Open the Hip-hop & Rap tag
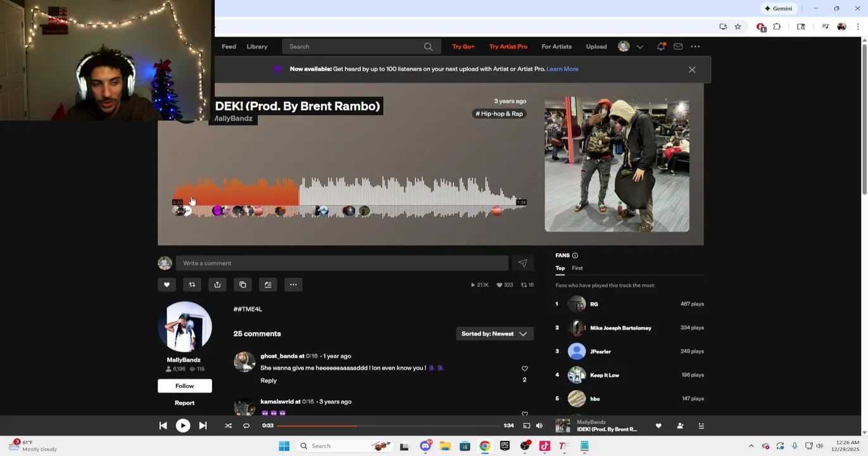Image resolution: width=868 pixels, height=456 pixels. [500, 114]
